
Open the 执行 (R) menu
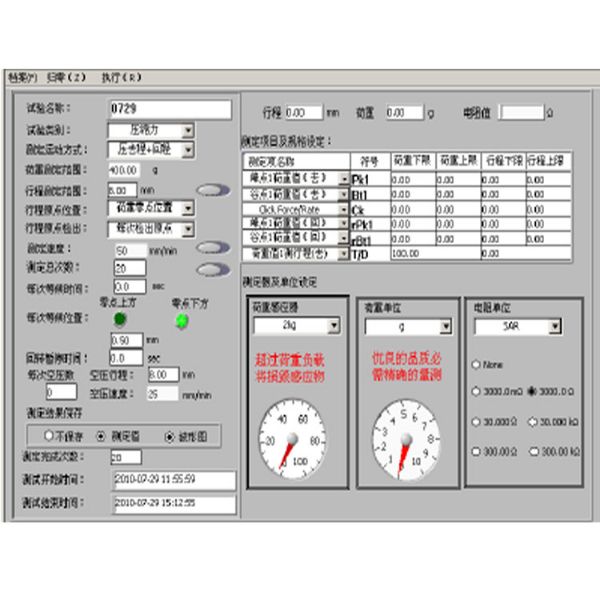pos(121,77)
